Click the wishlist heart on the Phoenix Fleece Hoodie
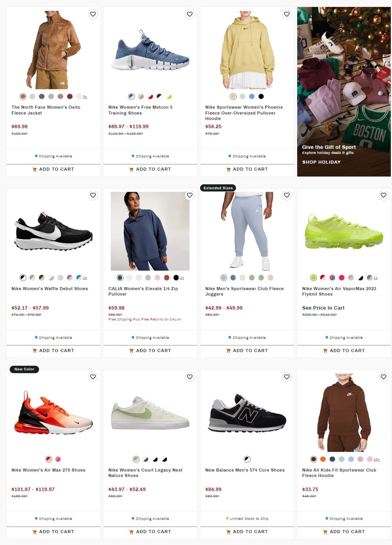Viewport: 392px width, 545px height. click(287, 14)
